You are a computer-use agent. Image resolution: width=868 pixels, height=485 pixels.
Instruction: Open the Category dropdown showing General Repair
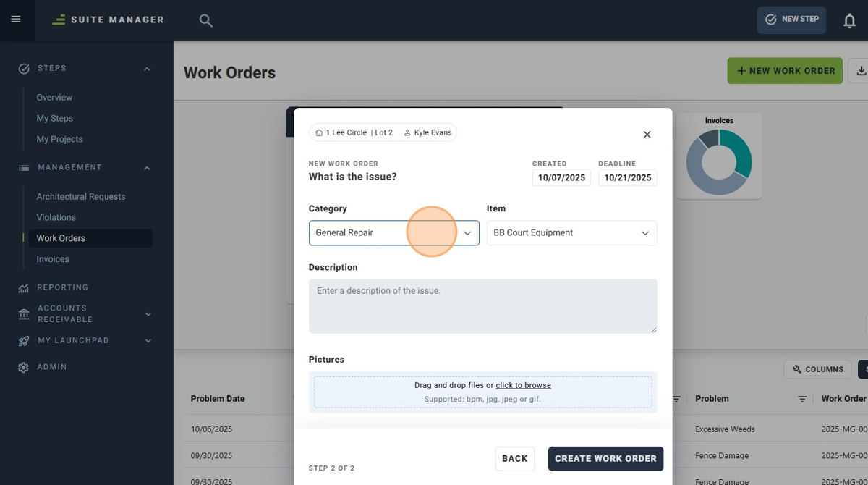tap(394, 233)
